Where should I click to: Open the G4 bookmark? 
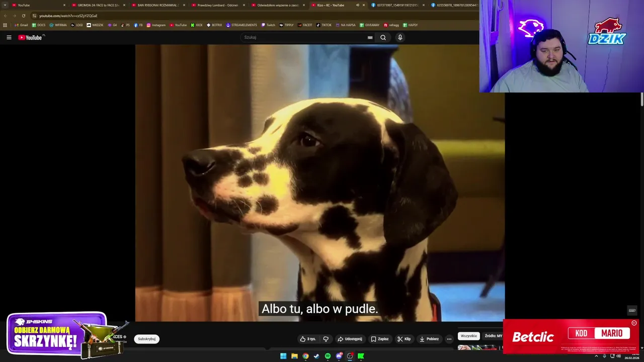tap(112, 25)
